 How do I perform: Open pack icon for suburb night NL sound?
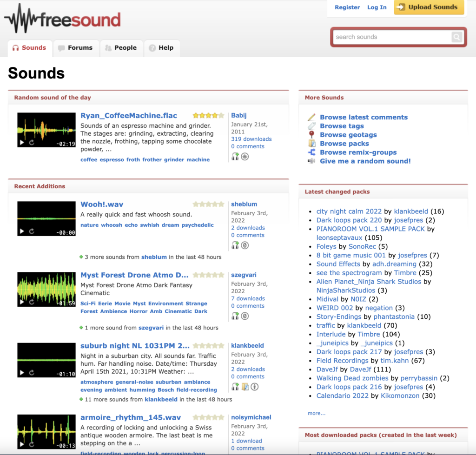[x=245, y=387]
